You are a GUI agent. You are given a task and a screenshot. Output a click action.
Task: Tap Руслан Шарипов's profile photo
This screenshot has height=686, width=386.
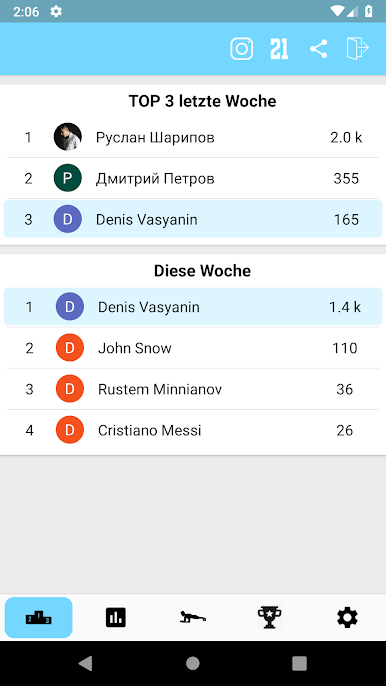[x=68, y=137]
